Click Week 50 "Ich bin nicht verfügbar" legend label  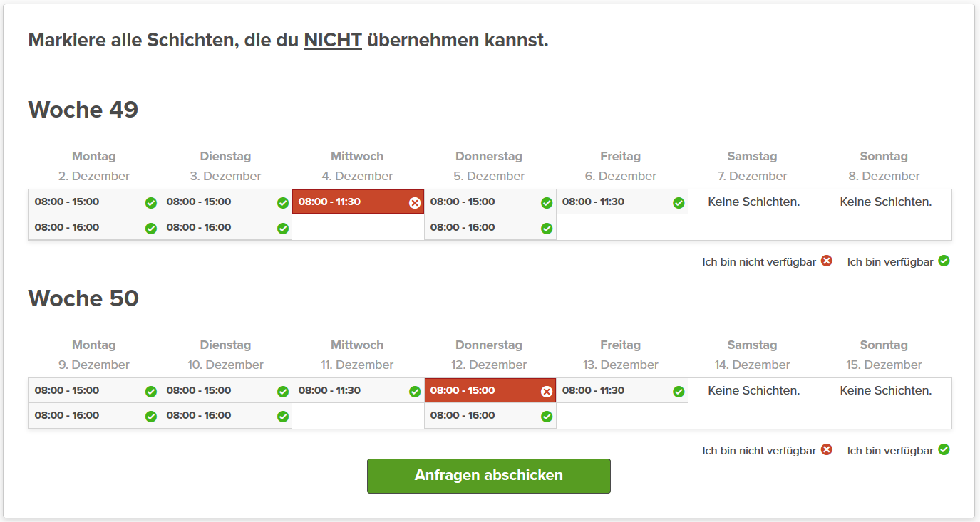pyautogui.click(x=759, y=451)
